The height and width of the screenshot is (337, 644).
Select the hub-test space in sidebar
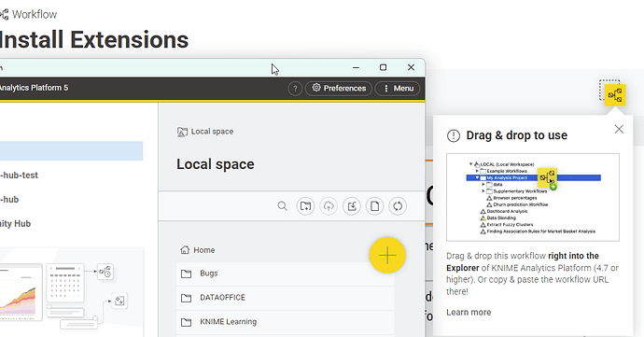[20, 176]
